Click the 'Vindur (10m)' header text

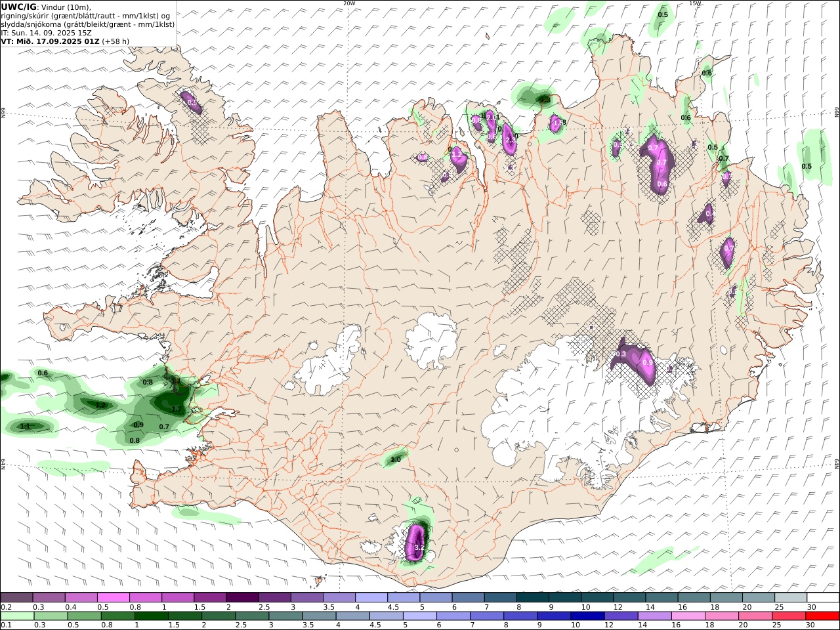[x=66, y=7]
